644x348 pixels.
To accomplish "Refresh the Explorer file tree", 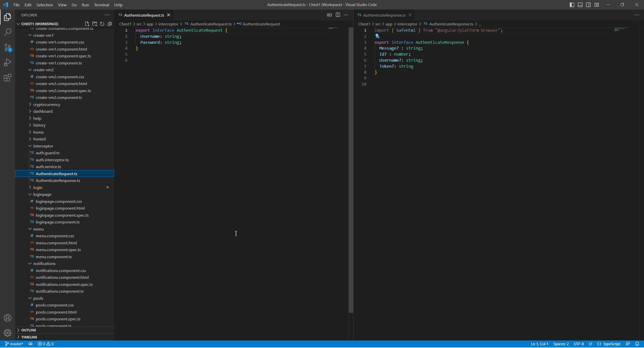I will click(102, 24).
